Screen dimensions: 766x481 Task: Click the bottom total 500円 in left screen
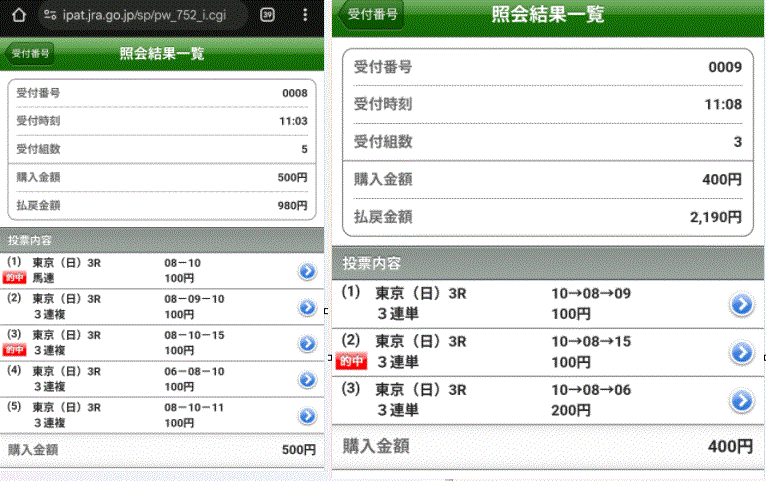click(298, 450)
